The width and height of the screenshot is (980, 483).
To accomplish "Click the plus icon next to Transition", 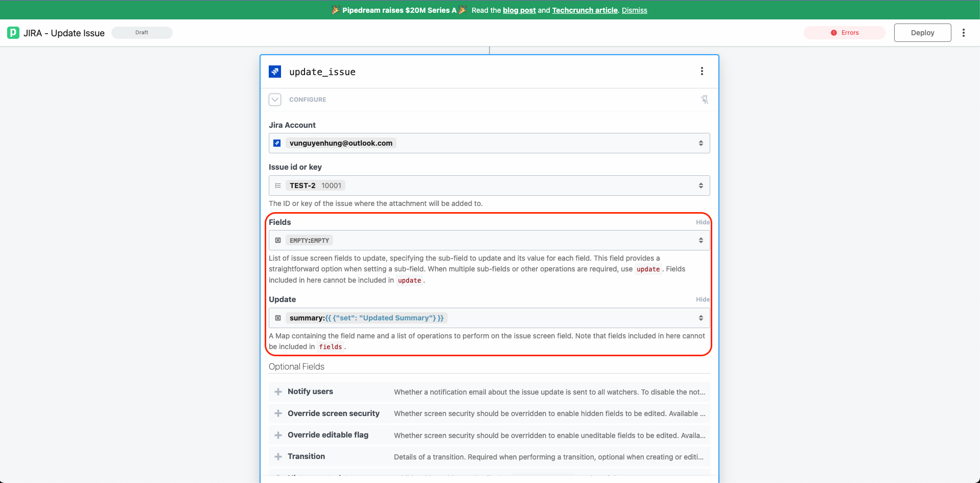I will coord(278,456).
